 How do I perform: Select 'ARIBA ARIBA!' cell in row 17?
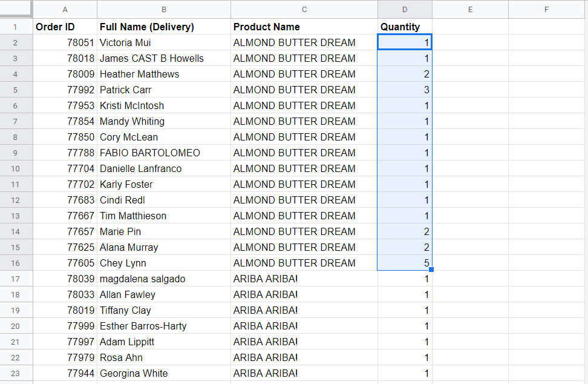click(x=304, y=279)
